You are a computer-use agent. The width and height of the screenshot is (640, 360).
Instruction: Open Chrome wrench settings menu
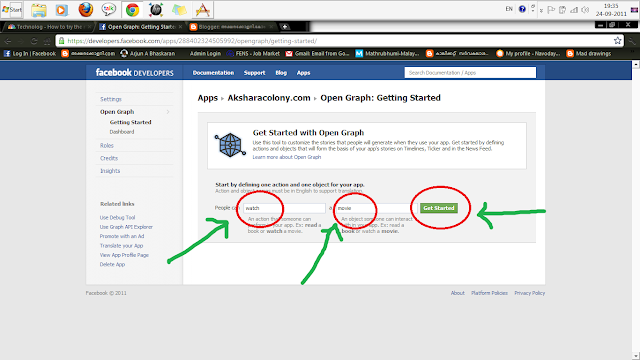coord(632,41)
